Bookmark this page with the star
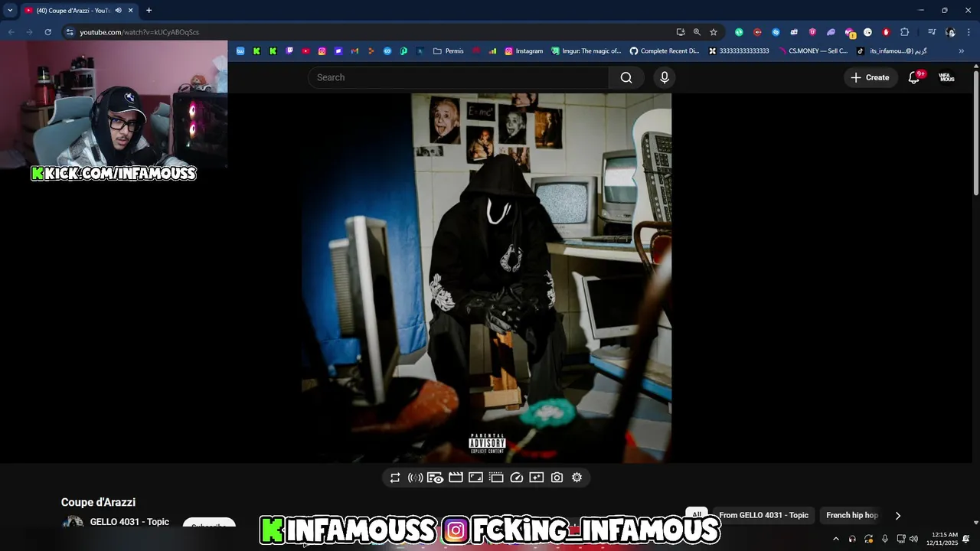This screenshot has height=551, width=980. coord(714,32)
